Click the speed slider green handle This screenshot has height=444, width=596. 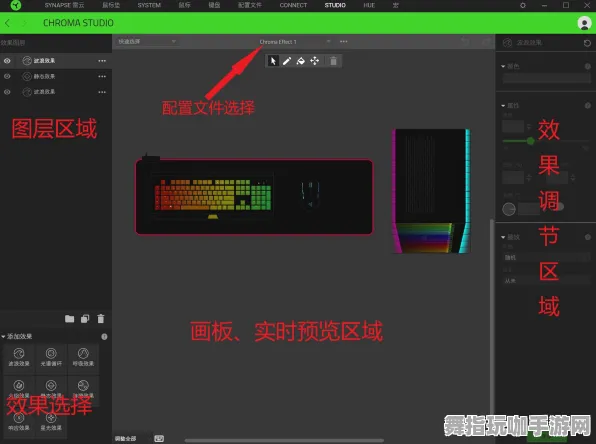coord(530,141)
